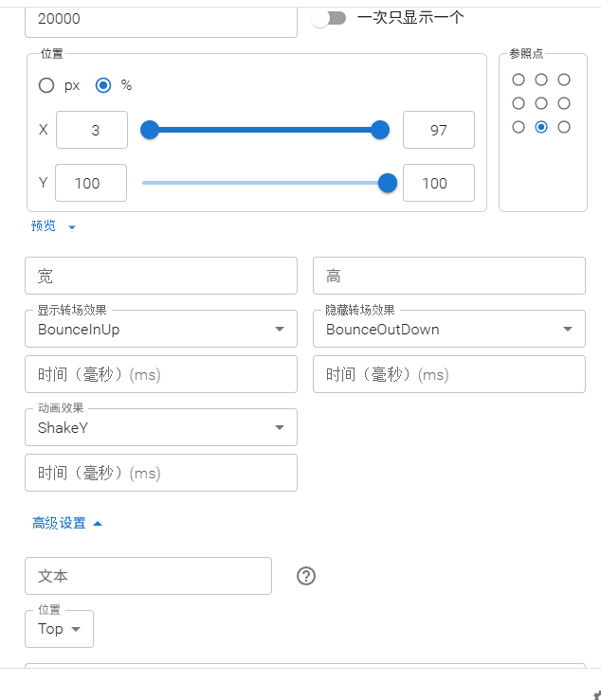601x700 pixels.
Task: Focus the Y minimum field showing 100
Action: [x=91, y=183]
